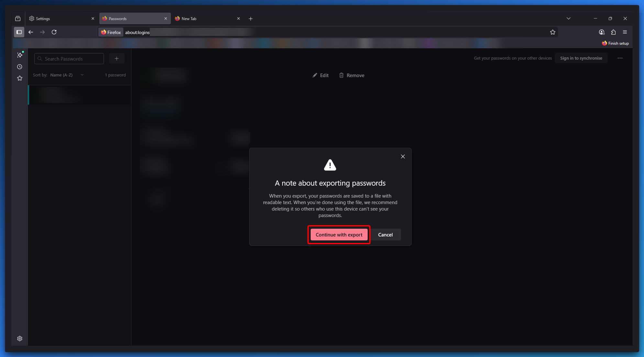This screenshot has width=644, height=357.
Task: Click Continue with export button
Action: tap(339, 235)
